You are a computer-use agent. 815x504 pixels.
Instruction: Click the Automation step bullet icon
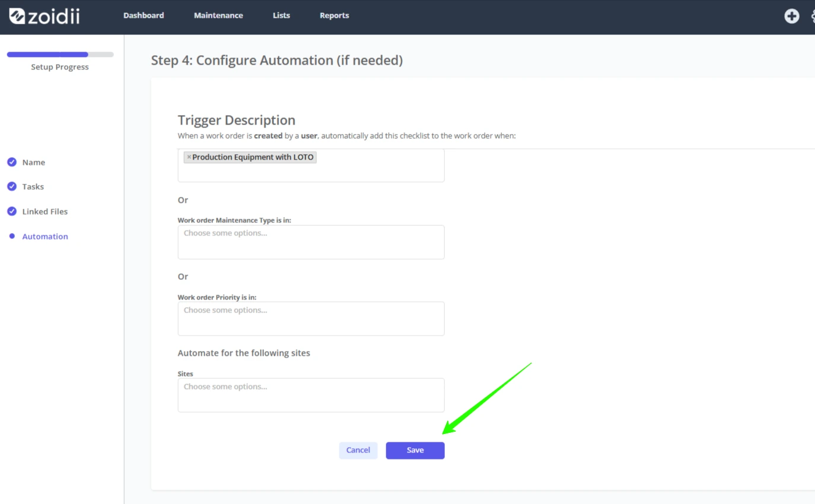[12, 236]
